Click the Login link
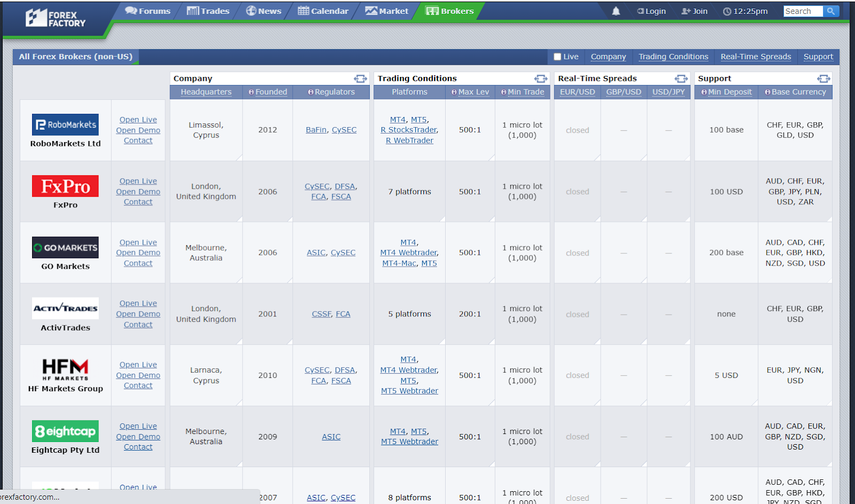The image size is (855, 504). click(x=651, y=11)
